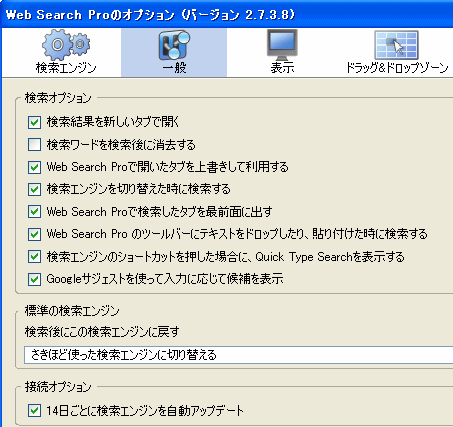Click the 一般 tab label
453x427 pixels.
[174, 68]
